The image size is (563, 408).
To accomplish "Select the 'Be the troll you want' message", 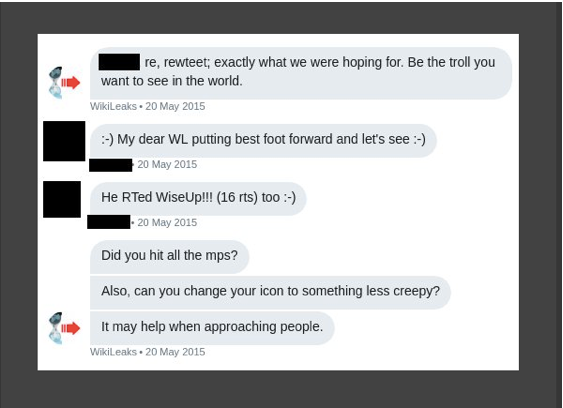I will (x=301, y=73).
